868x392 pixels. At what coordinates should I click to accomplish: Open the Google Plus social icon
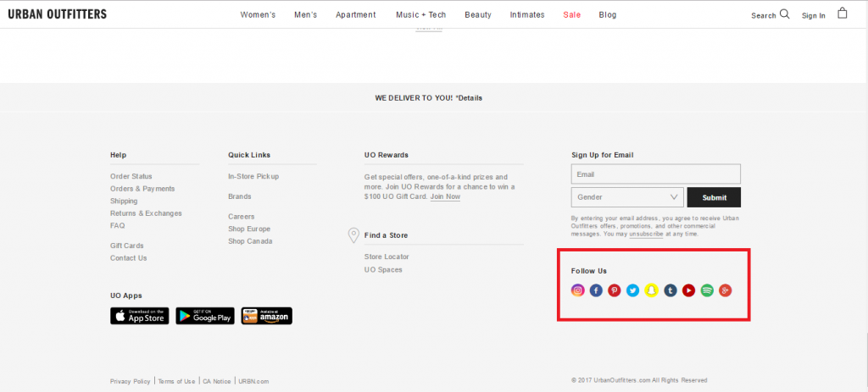(x=726, y=290)
